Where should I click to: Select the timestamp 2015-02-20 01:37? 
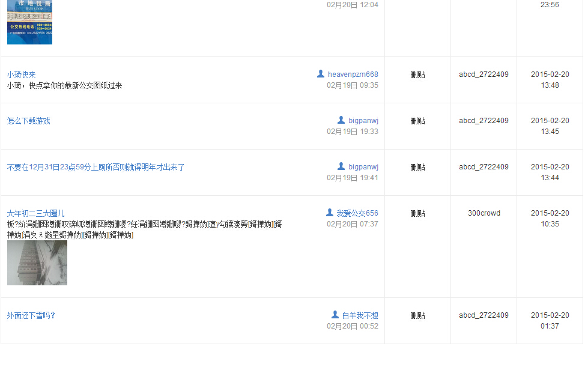pos(550,321)
